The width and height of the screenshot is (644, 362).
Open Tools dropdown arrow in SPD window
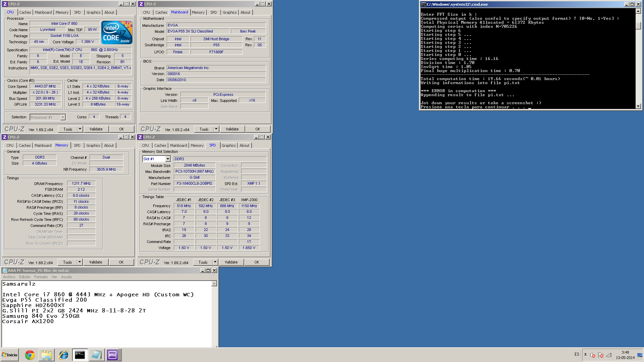[x=215, y=262]
